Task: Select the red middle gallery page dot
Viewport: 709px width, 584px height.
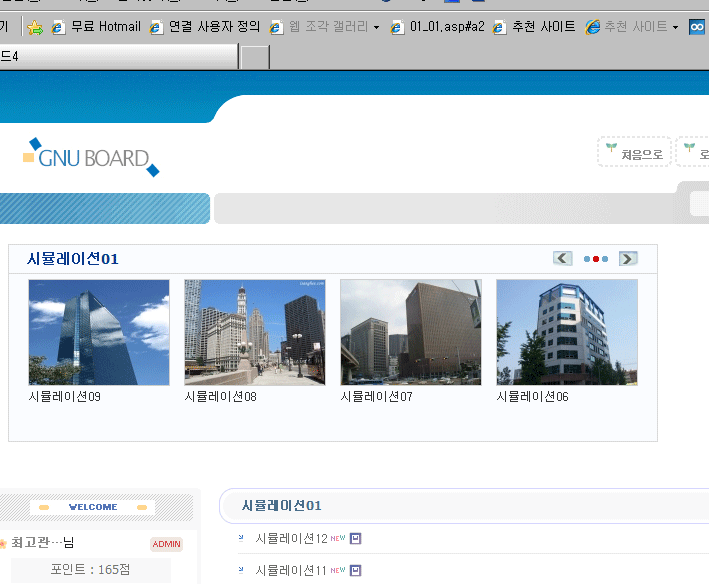Action: (x=596, y=259)
